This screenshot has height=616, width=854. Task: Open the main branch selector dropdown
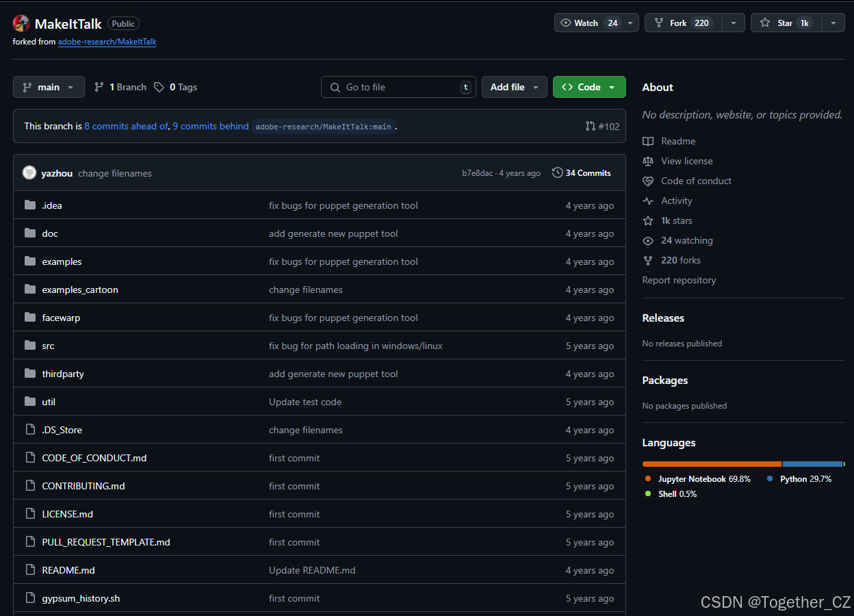49,87
